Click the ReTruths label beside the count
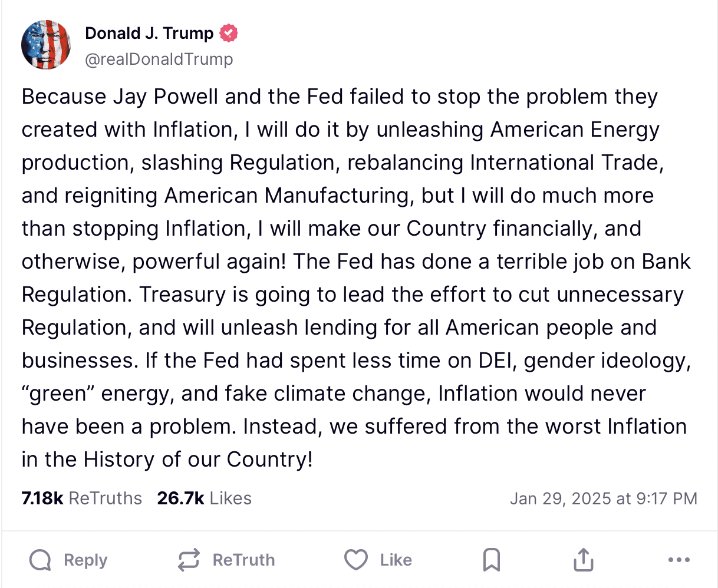The image size is (718, 588). pos(106,498)
